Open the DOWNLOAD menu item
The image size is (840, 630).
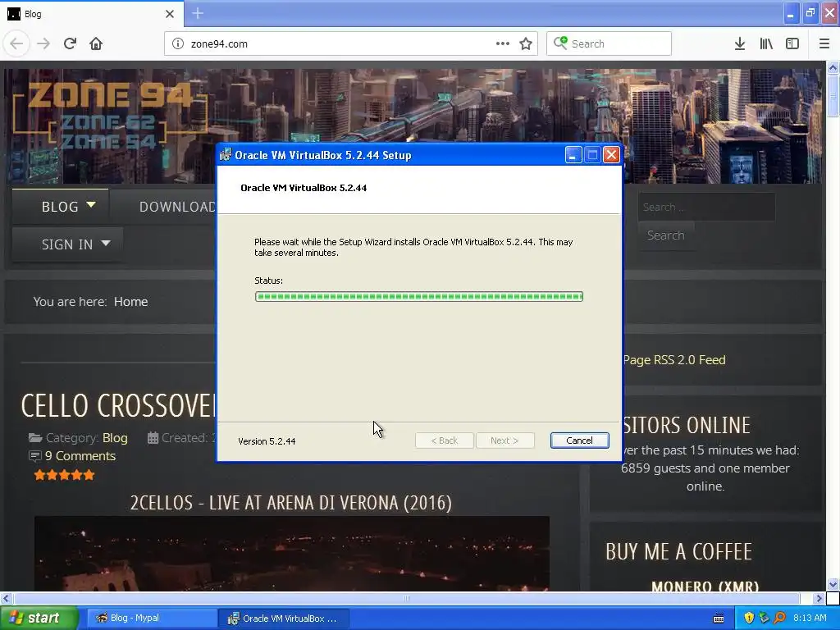pos(177,207)
